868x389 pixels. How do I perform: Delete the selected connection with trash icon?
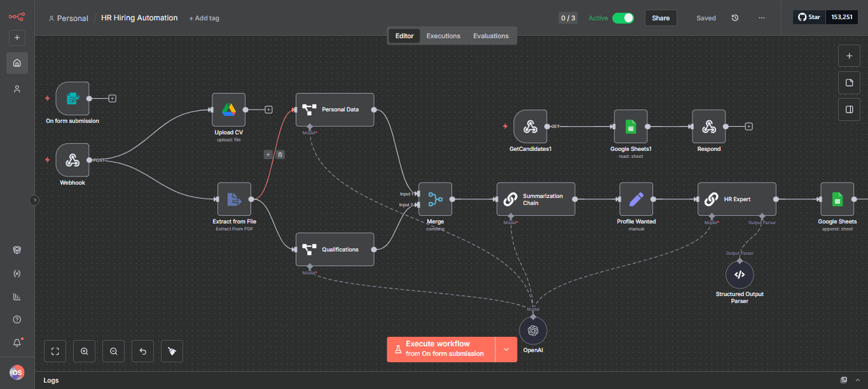(x=280, y=154)
